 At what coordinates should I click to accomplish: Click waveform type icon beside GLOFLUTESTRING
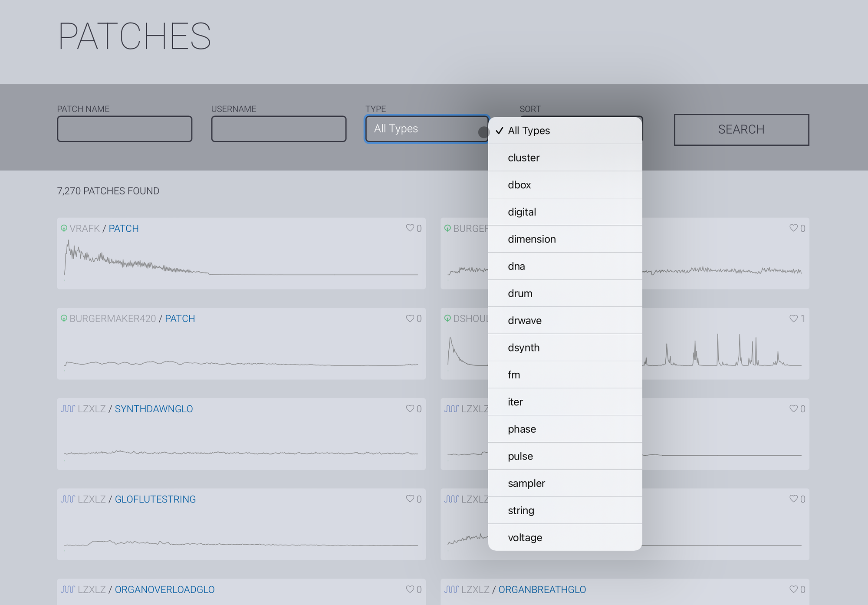tap(68, 499)
